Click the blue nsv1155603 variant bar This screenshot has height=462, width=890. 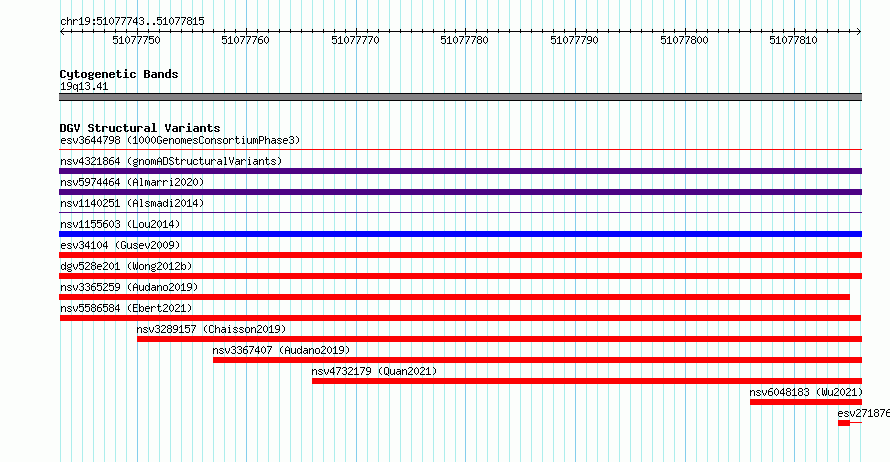[x=460, y=234]
